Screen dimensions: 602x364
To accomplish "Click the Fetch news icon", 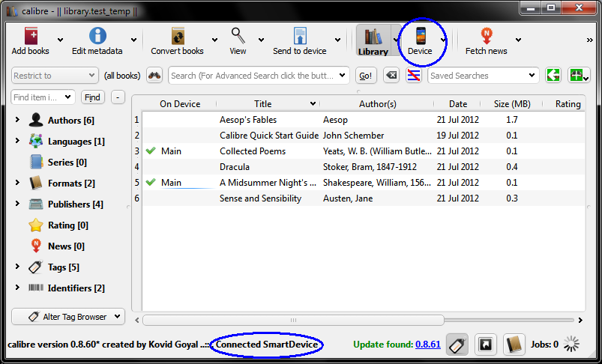I will click(487, 37).
